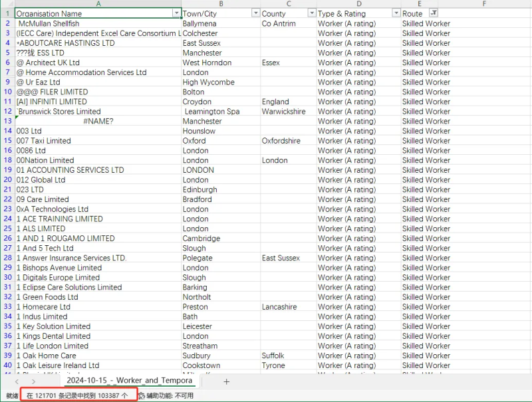Select the Edinburgh town cell

(221, 189)
